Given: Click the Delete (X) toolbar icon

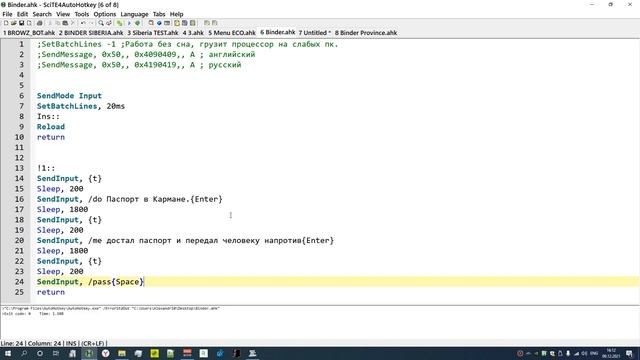Looking at the screenshot, I should coord(73,23).
